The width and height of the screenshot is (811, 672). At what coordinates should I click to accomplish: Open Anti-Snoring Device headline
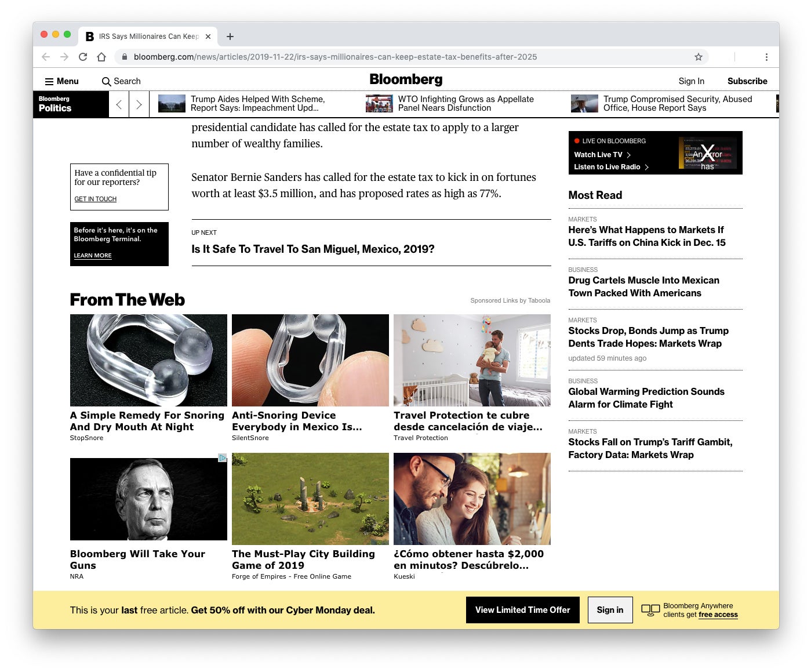[297, 421]
